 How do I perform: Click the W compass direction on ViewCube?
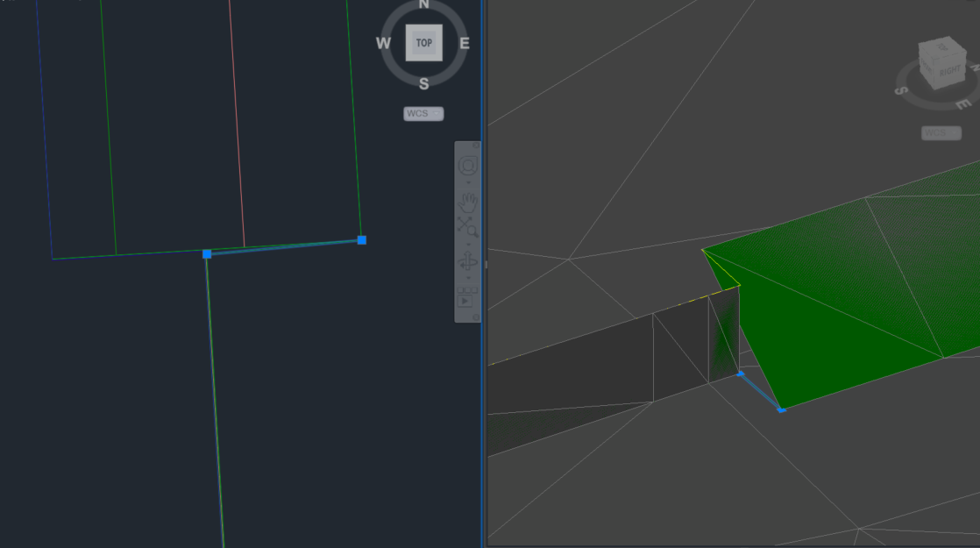[383, 43]
